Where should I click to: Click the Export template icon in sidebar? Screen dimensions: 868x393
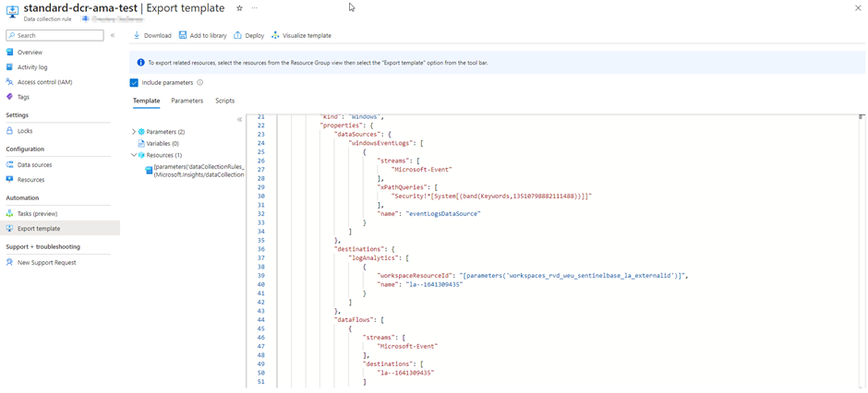coord(9,228)
